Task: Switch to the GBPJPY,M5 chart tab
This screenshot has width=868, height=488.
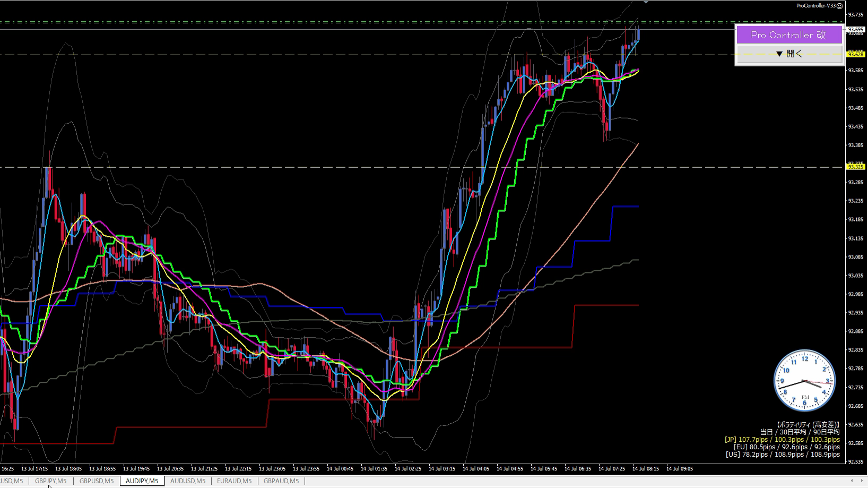Action: [x=51, y=481]
